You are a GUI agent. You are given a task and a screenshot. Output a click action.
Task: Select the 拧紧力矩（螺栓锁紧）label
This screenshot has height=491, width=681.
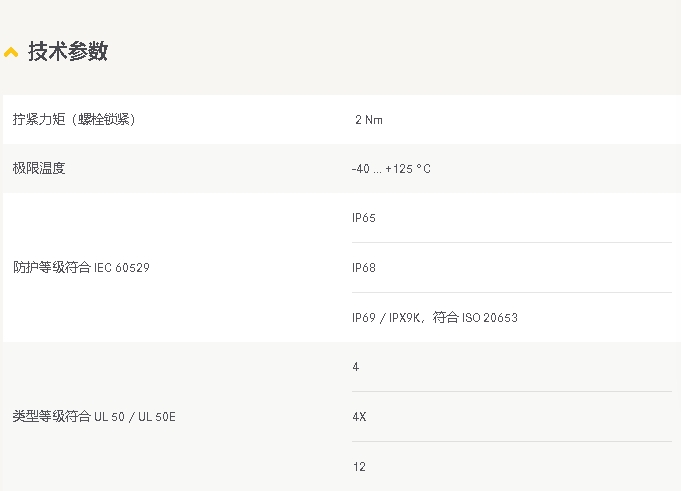coord(74,119)
